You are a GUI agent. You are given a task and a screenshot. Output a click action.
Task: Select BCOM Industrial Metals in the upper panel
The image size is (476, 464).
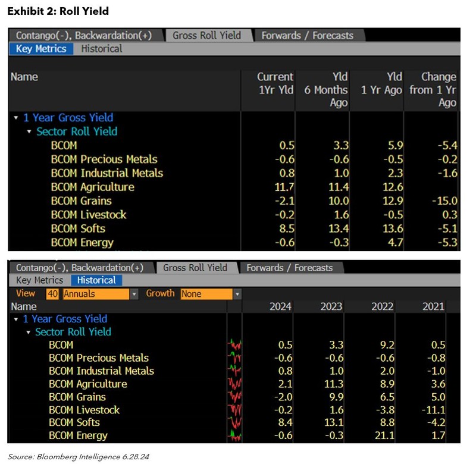click(x=107, y=173)
